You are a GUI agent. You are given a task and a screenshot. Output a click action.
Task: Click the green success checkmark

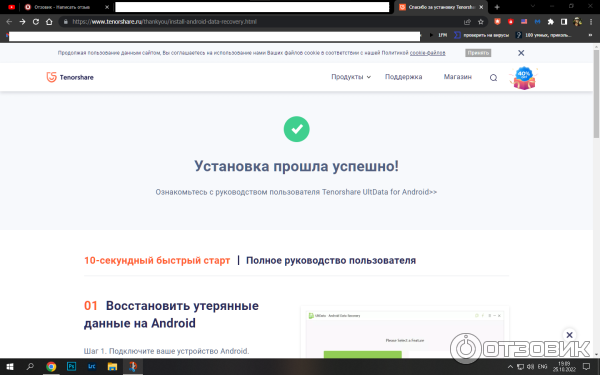[x=297, y=129]
